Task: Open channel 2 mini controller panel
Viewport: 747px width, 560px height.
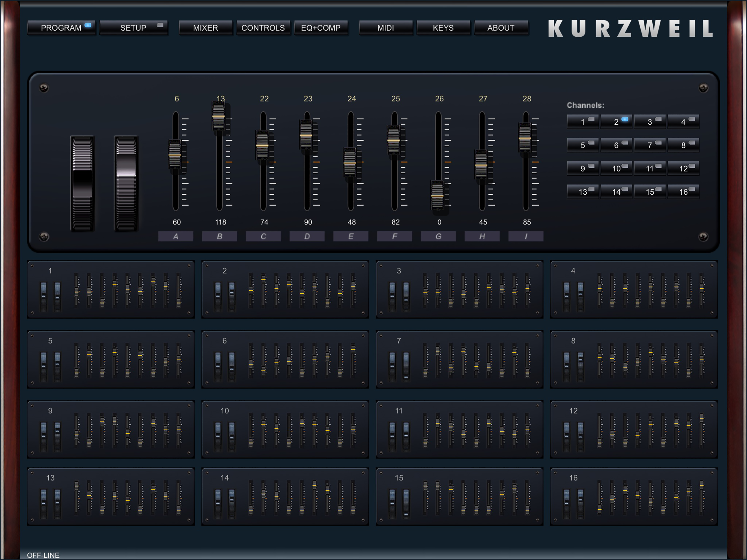Action: [285, 290]
